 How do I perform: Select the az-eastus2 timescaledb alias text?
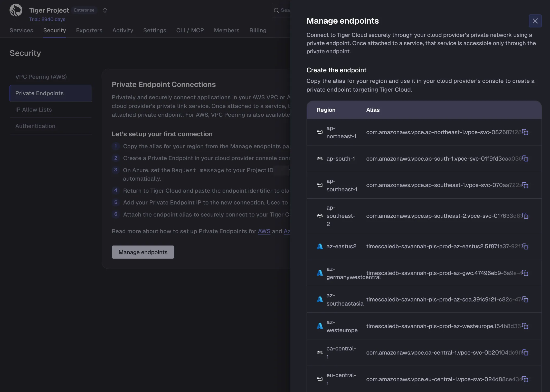click(x=444, y=246)
